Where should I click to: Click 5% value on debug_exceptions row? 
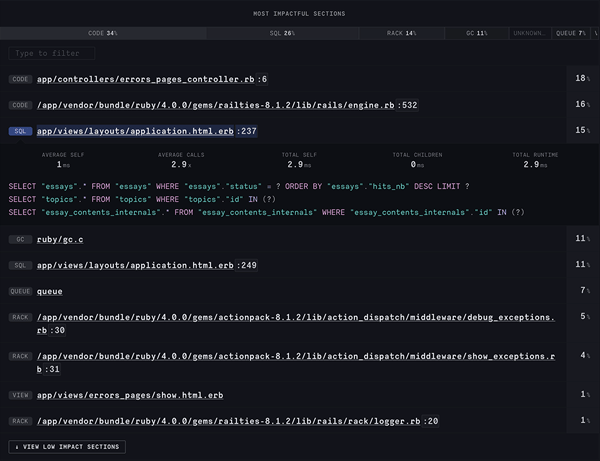(x=585, y=316)
